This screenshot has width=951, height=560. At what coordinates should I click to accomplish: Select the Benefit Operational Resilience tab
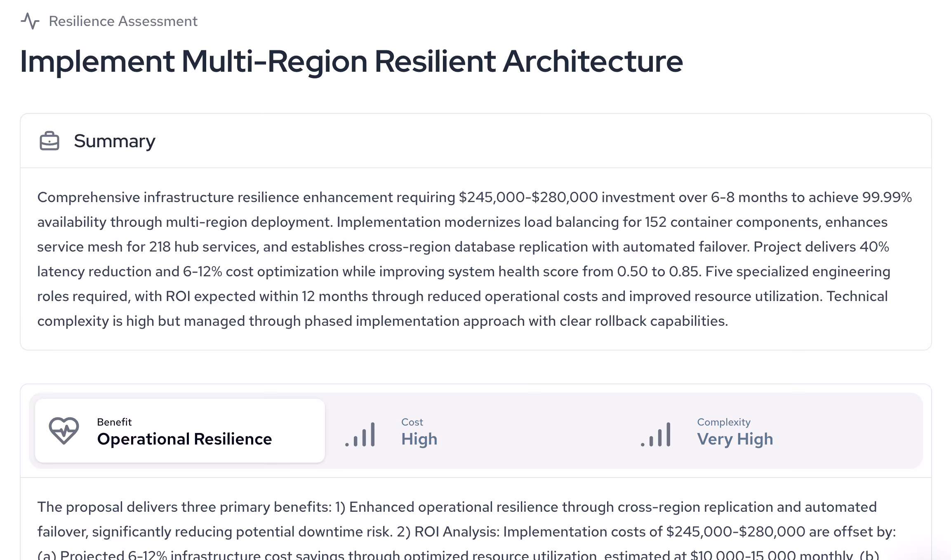180,431
